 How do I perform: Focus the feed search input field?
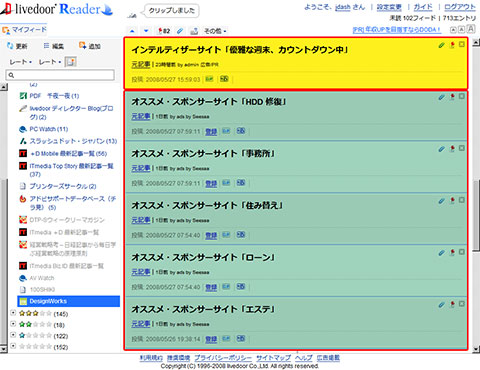tap(60, 75)
